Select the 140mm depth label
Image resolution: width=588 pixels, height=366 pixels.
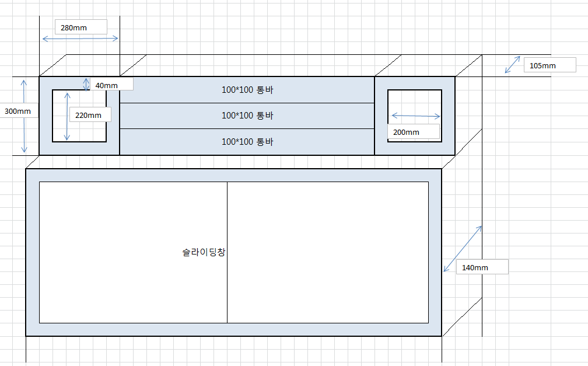pyautogui.click(x=482, y=267)
